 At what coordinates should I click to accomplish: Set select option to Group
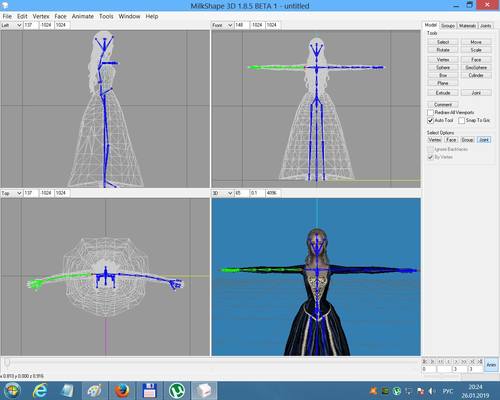point(467,140)
